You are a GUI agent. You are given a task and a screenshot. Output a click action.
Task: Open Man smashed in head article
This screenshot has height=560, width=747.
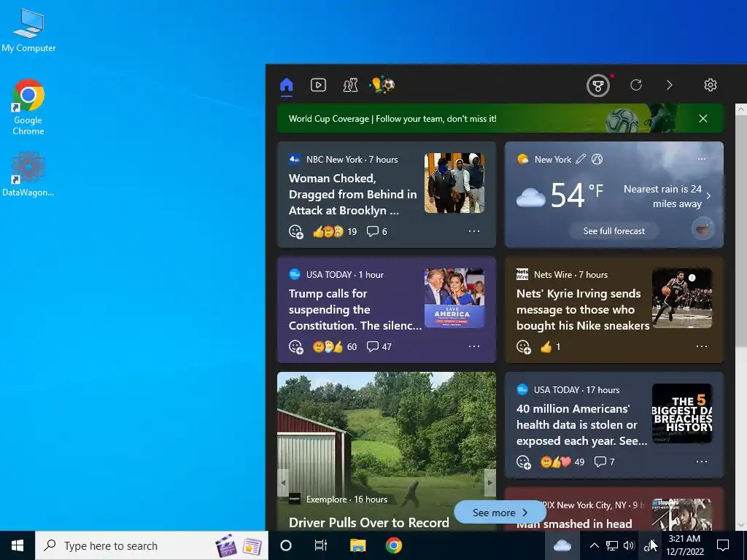coord(574,524)
